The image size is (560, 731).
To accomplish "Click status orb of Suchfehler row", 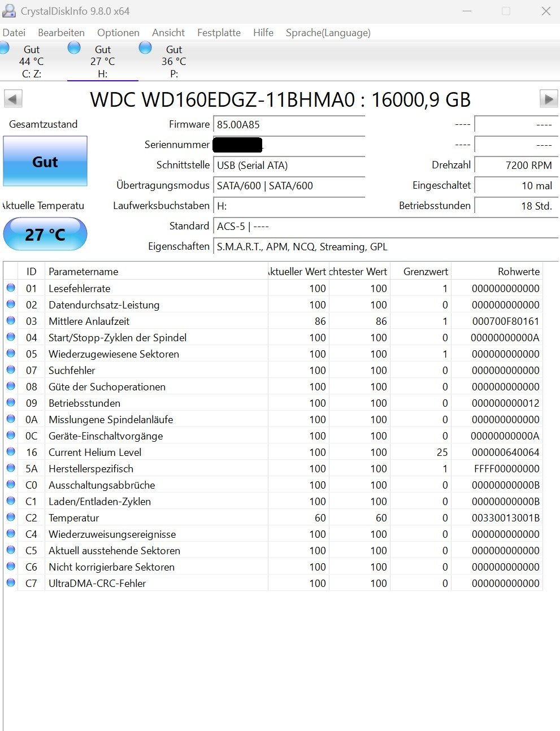I will point(11,369).
